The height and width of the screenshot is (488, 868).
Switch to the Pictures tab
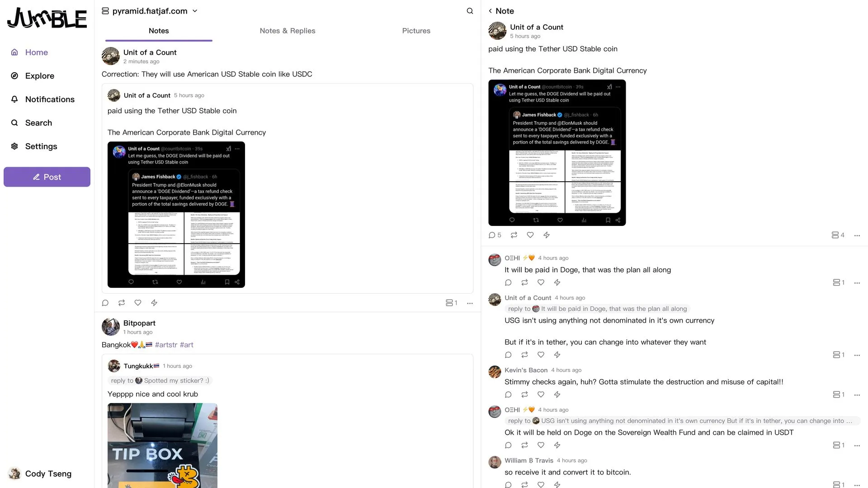pos(416,31)
